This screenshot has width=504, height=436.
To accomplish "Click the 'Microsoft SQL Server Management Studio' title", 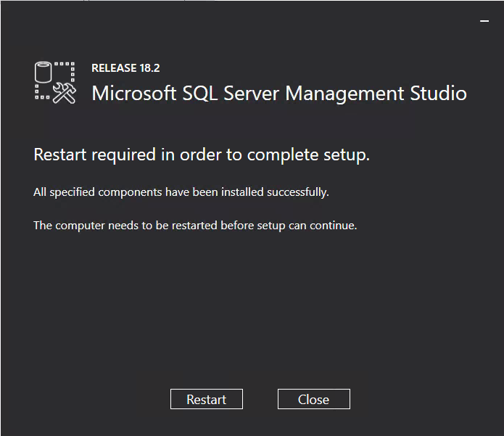I will 279,94.
